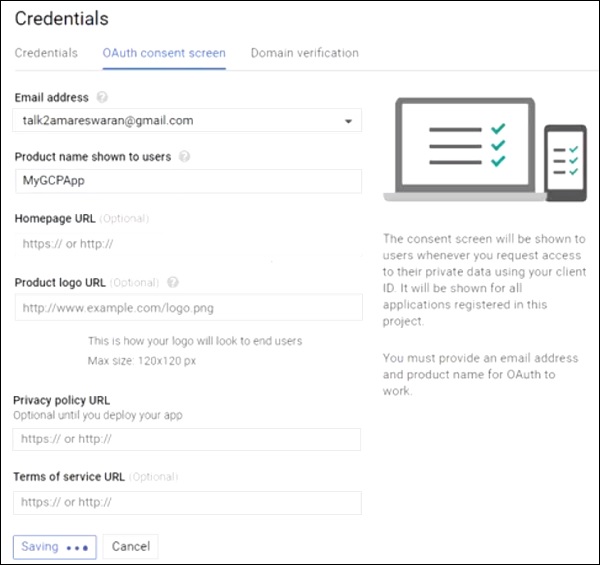Image resolution: width=600 pixels, height=565 pixels.
Task: Focus the Privacy policy URL field
Action: [187, 439]
